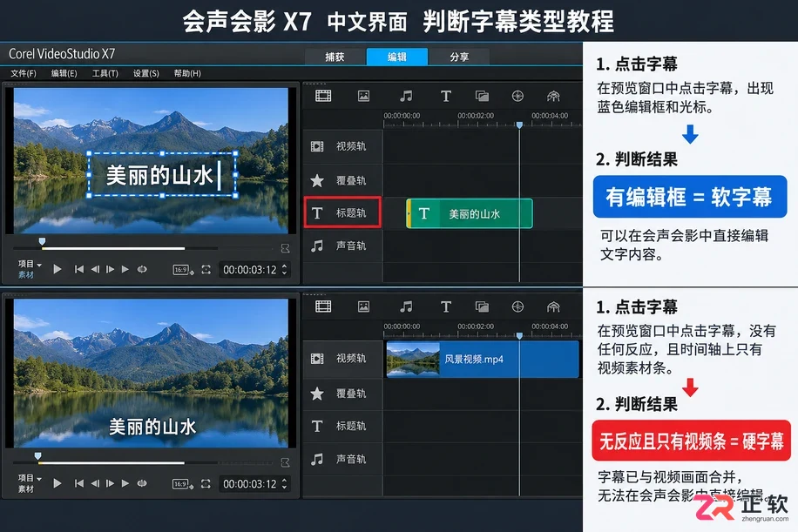Viewport: 798px width, 532px height.
Task: Jump to end in 硬字幕 example preview
Action: tap(125, 483)
